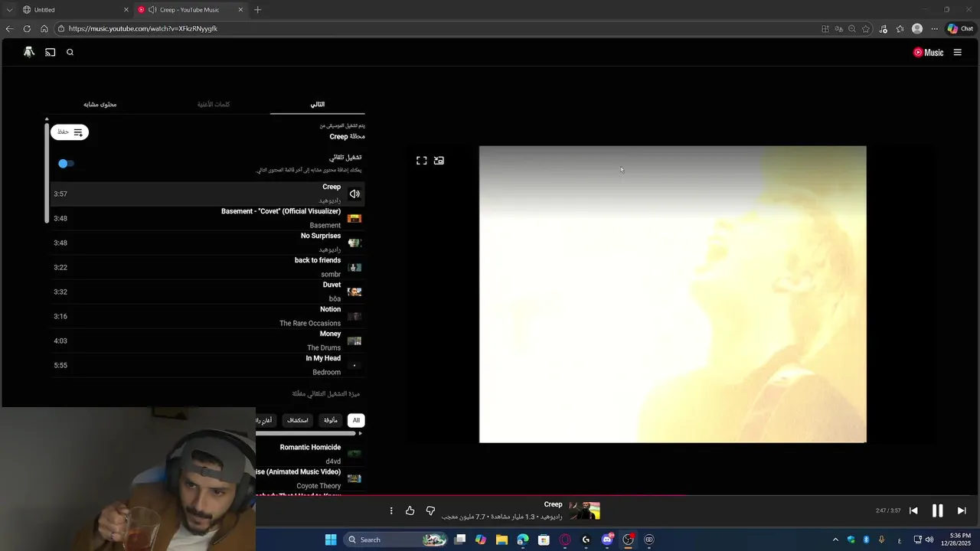Reload the current page
This screenshot has width=980, height=551.
[27, 28]
